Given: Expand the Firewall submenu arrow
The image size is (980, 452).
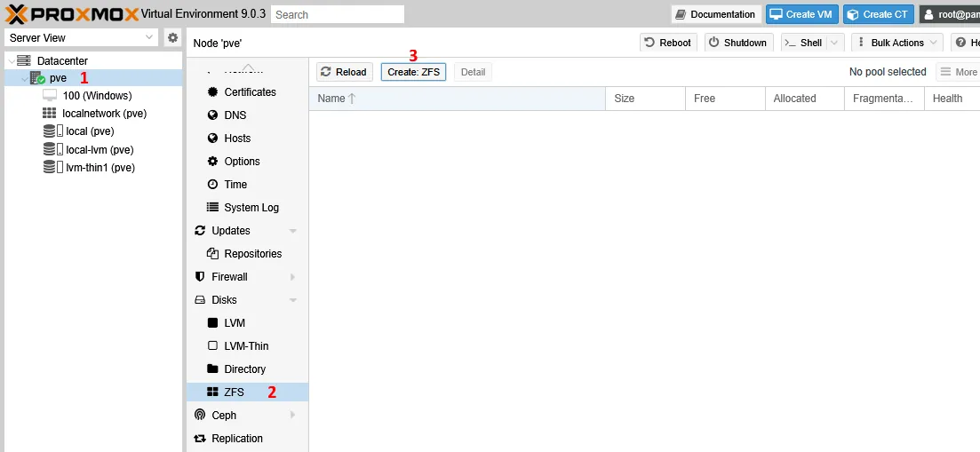Looking at the screenshot, I should [x=292, y=276].
